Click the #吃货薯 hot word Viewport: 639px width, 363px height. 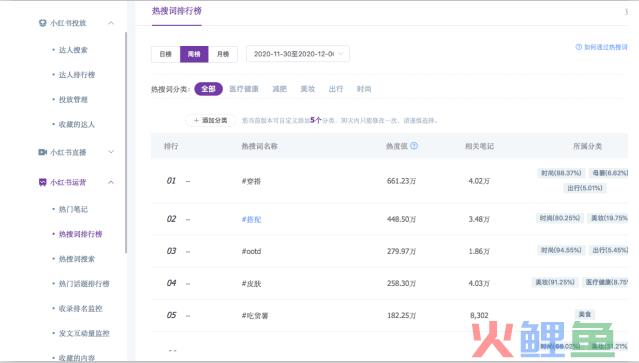(x=255, y=315)
